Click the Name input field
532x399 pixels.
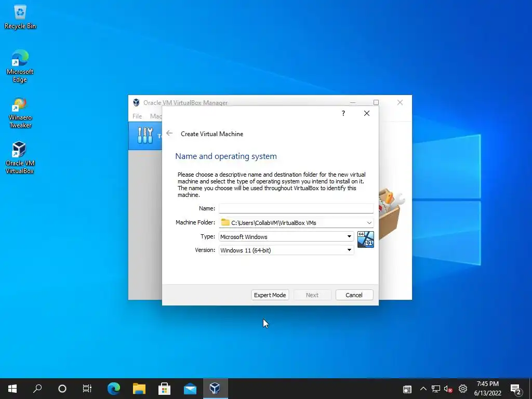point(296,208)
